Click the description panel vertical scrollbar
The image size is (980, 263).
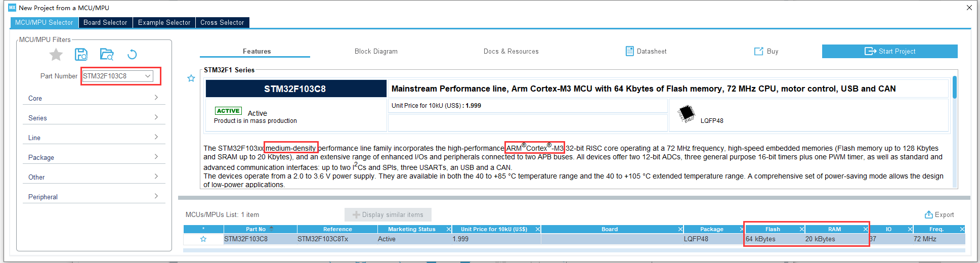coord(955,87)
